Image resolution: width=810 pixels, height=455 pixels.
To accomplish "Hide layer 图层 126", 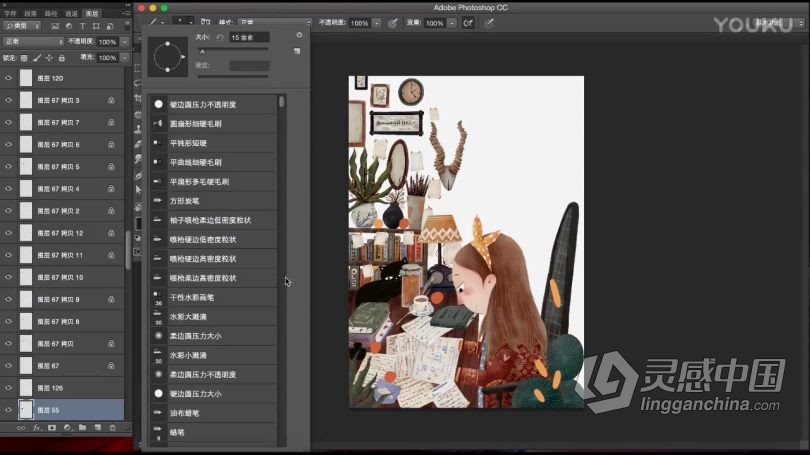I will tap(8, 387).
